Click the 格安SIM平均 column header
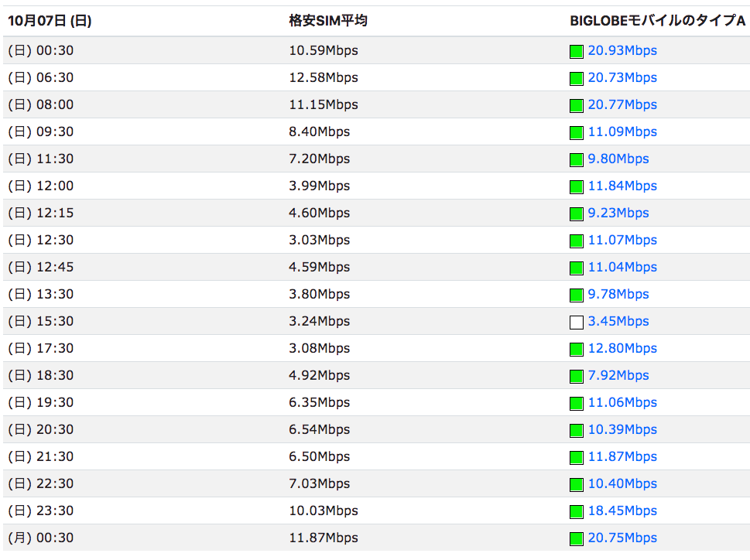This screenshot has height=560, width=750. tap(328, 21)
